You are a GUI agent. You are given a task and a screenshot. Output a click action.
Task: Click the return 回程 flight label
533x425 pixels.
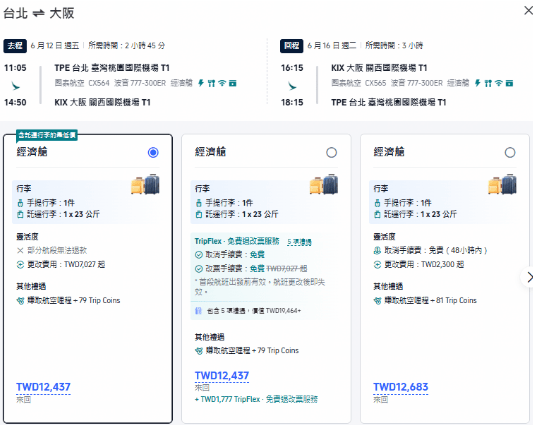pos(292,46)
